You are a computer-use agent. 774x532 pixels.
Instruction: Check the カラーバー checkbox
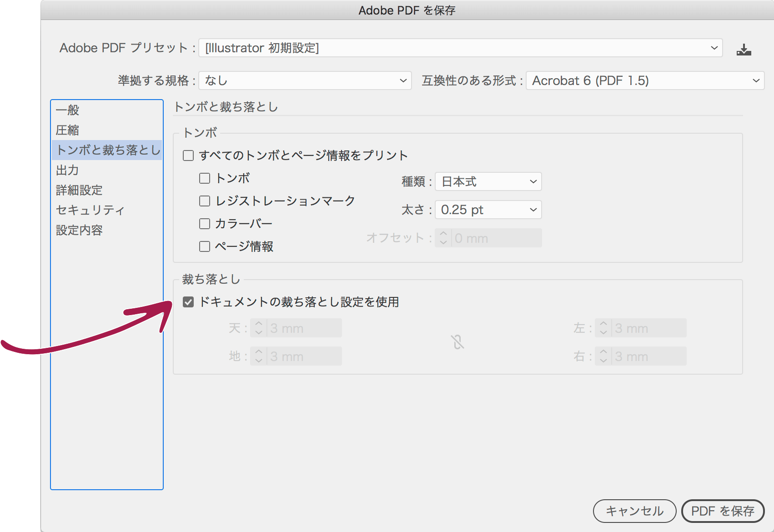click(x=205, y=224)
